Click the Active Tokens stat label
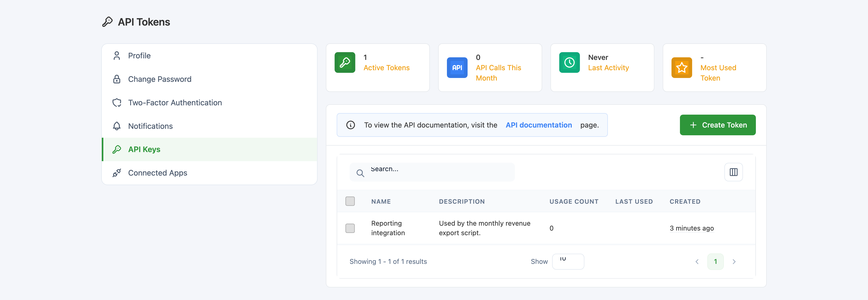The width and height of the screenshot is (868, 300). [x=386, y=68]
